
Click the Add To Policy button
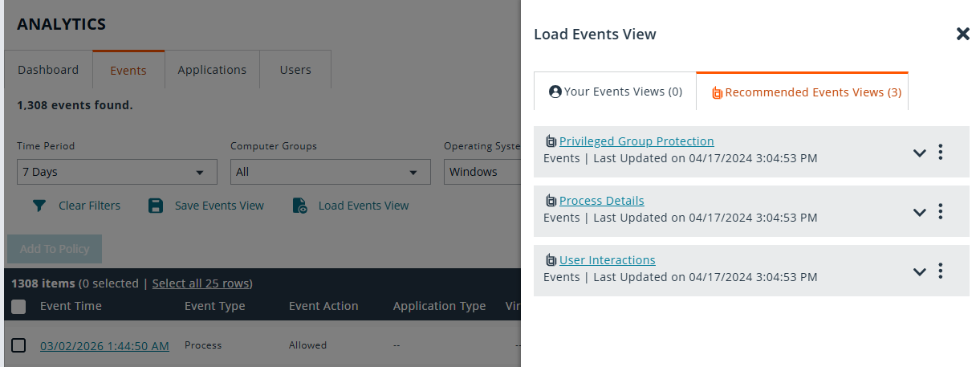(55, 249)
